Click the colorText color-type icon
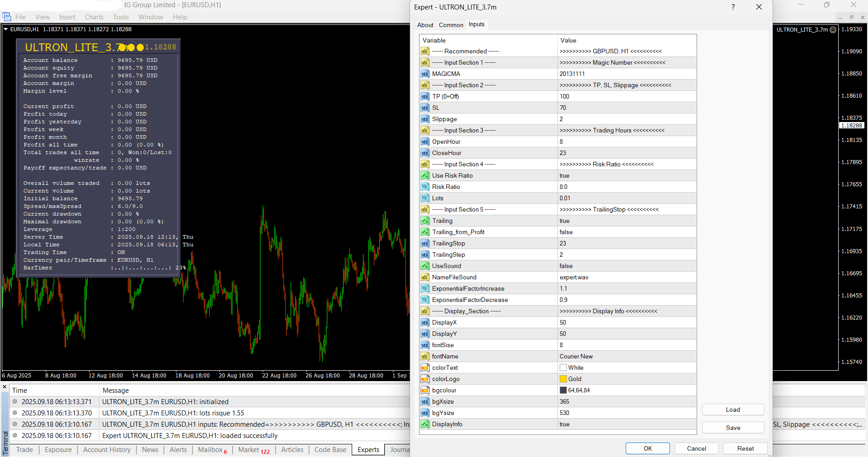The image size is (868, 457). point(425,367)
